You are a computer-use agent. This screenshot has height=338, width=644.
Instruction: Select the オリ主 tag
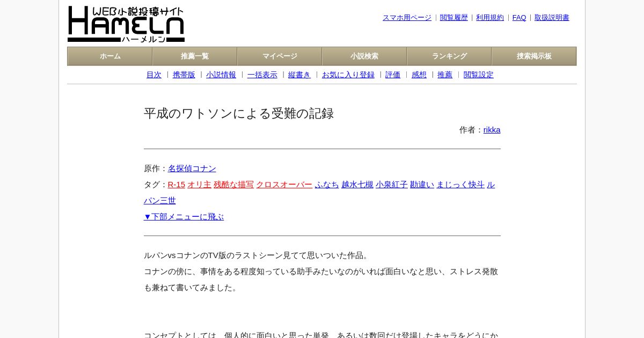pos(200,185)
